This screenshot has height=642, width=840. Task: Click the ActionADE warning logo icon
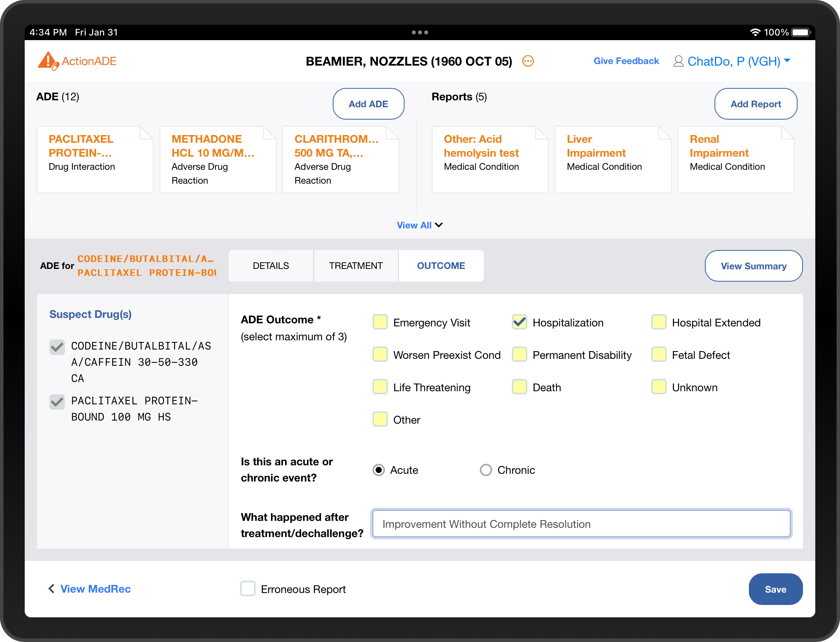pos(48,61)
